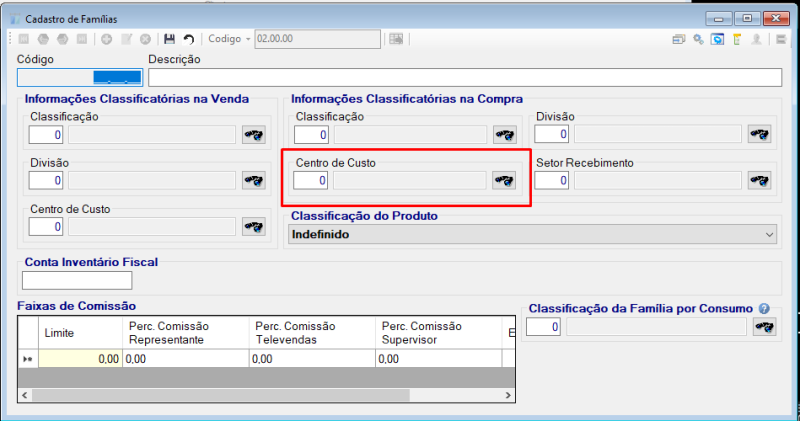Image resolution: width=800 pixels, height=421 pixels.
Task: Click the Código input field
Action: tap(80, 78)
